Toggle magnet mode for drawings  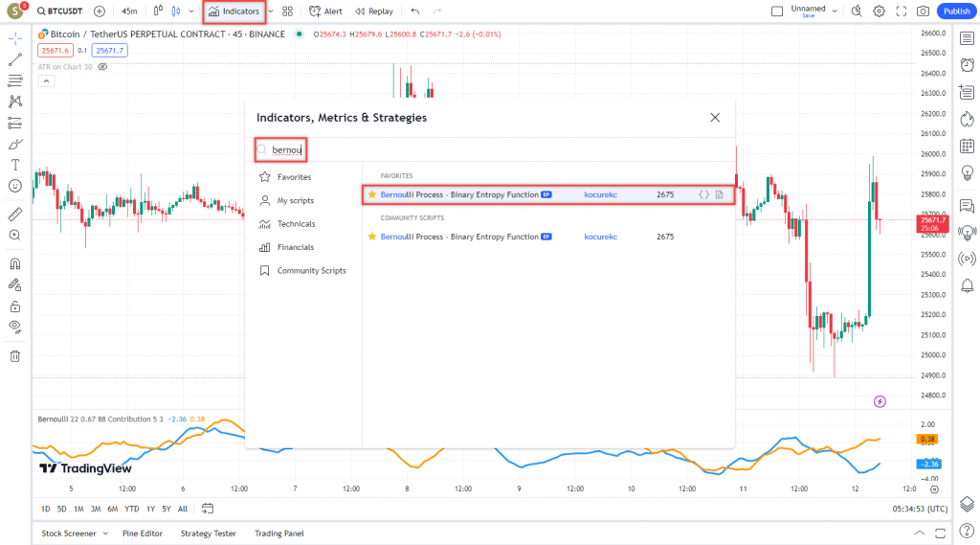click(15, 264)
